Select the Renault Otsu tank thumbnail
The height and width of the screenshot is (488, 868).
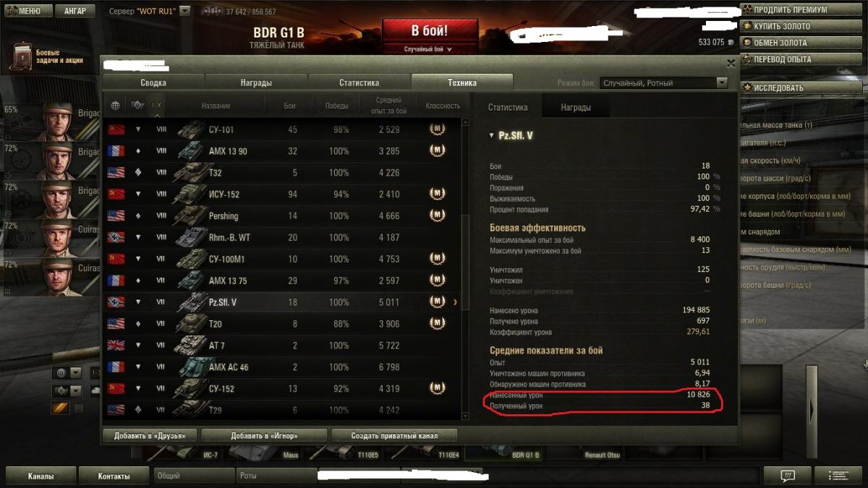(x=602, y=454)
